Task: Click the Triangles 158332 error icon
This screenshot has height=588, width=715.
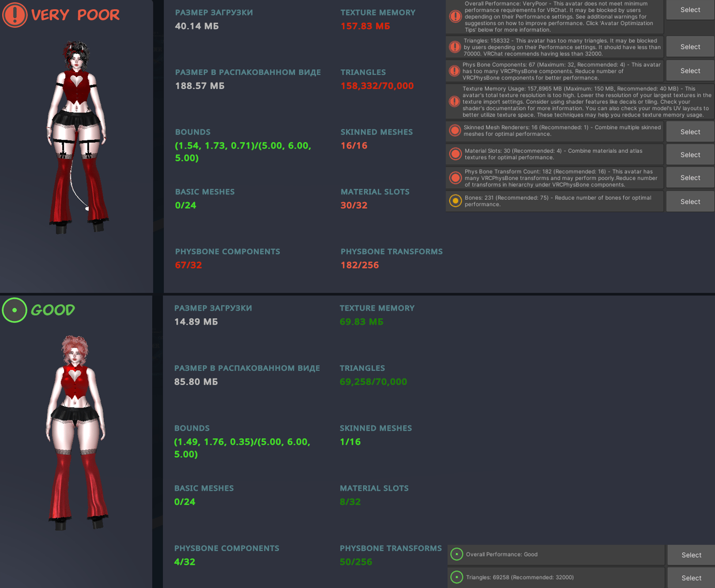Action: coord(455,47)
